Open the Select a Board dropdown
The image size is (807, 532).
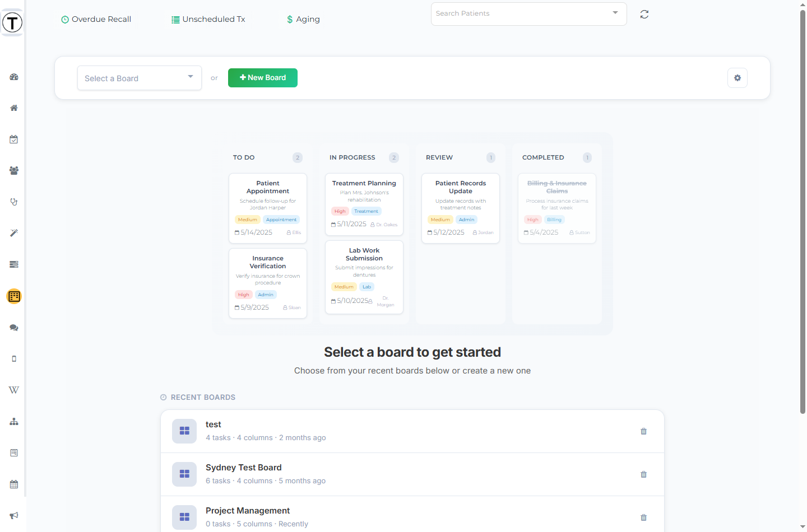click(x=140, y=78)
